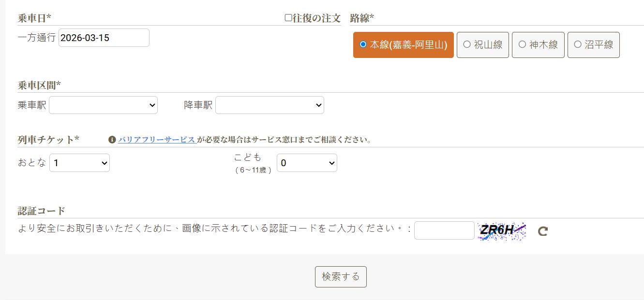This screenshot has width=644, height=300.
Task: Click the ZR6H captcha image
Action: [x=502, y=231]
